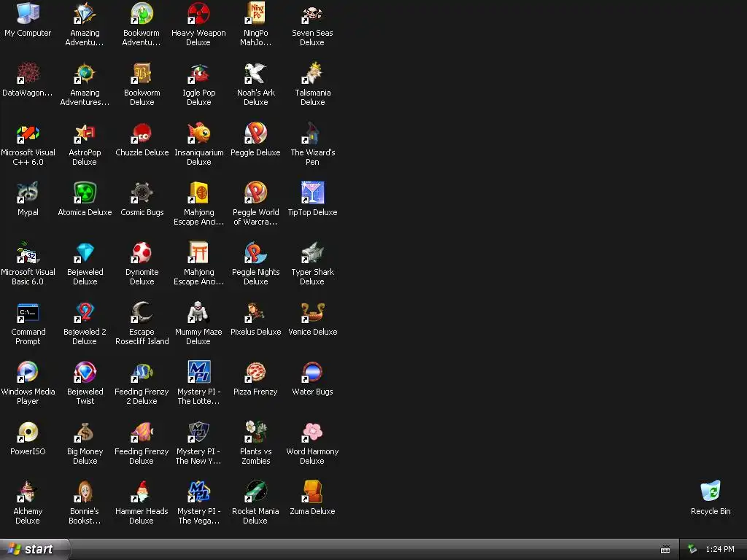The width and height of the screenshot is (747, 560).
Task: Select the Hammer Heads Deluxe gnome icon
Action: click(142, 491)
